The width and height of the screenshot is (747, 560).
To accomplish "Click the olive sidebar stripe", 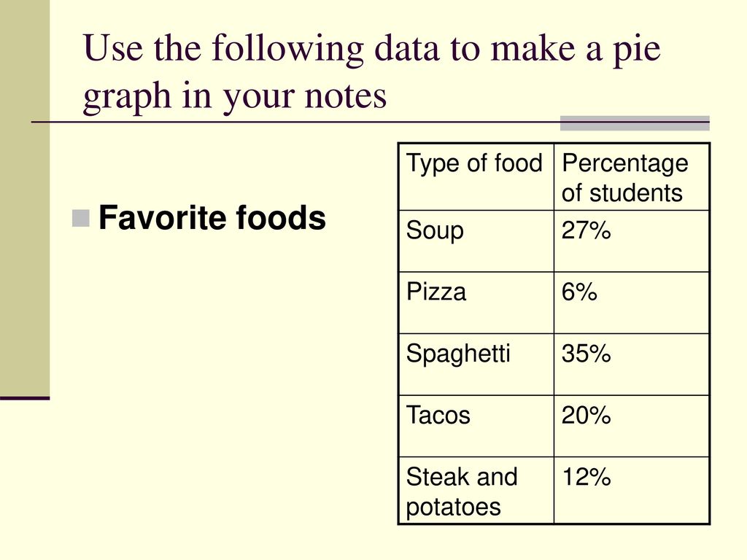I will 25,198.
